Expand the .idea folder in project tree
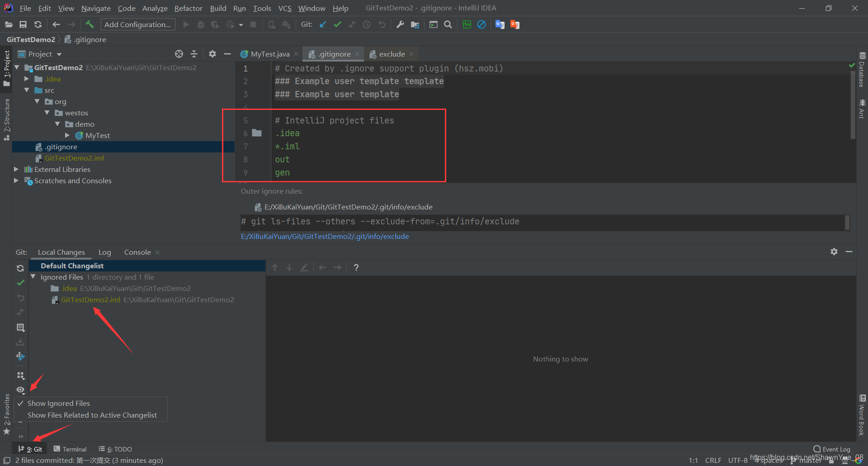The width and height of the screenshot is (868, 466). 27,79
